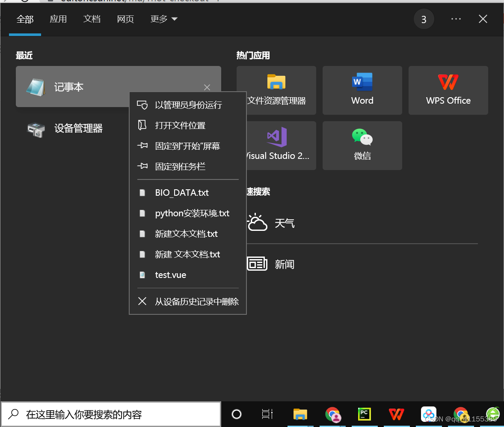Open recent file python安装环境.txt
Screen dimensions: 504x427
point(188,213)
